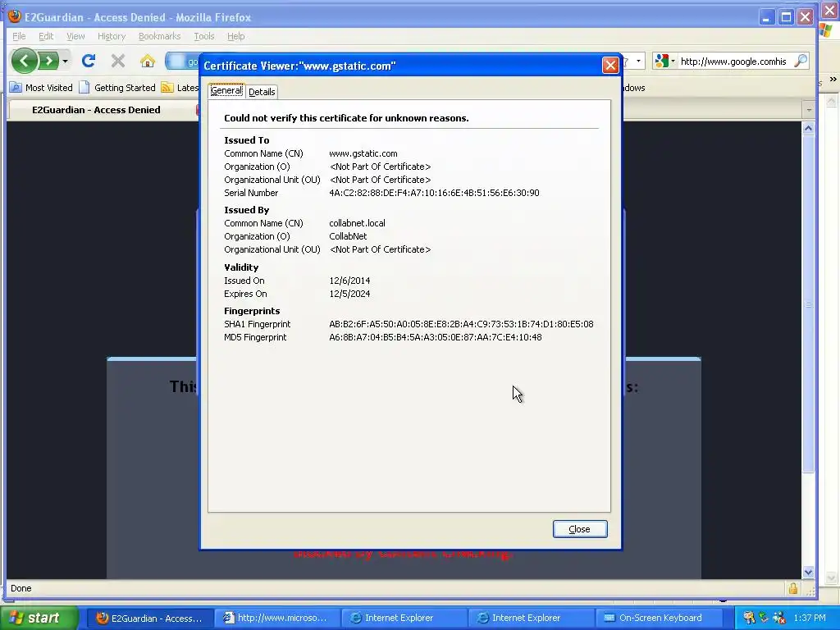The height and width of the screenshot is (630, 840).
Task: Select the expiry date 12/5/2024
Action: 349,294
